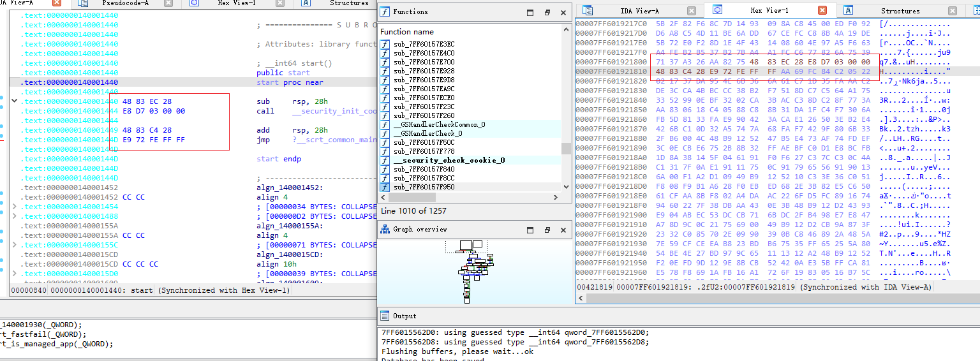Switch to Structures tab in right window
980x361 pixels.
(899, 11)
